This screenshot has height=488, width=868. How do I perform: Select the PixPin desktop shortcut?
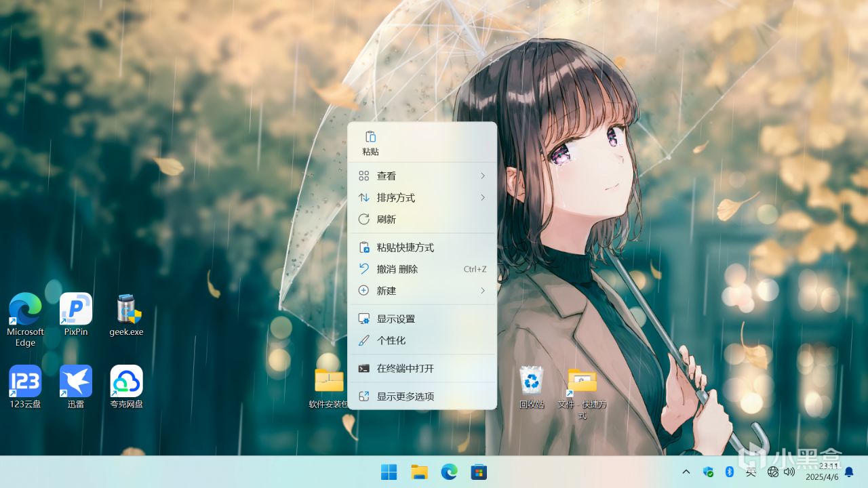click(76, 314)
